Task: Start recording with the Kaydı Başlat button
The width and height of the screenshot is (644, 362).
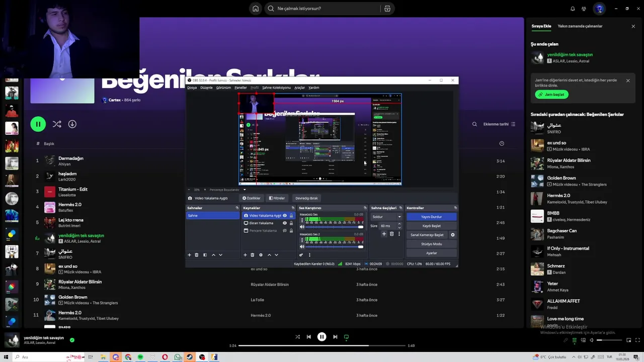Action: (x=431, y=226)
